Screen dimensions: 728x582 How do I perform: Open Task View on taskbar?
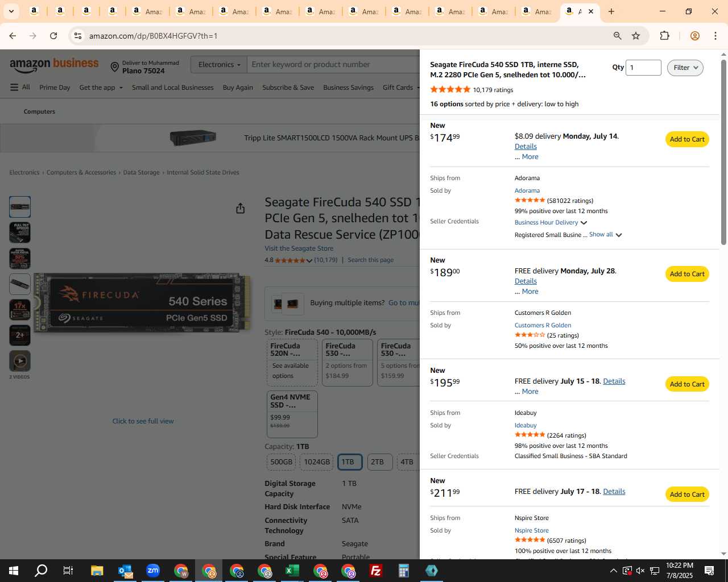tap(68, 571)
